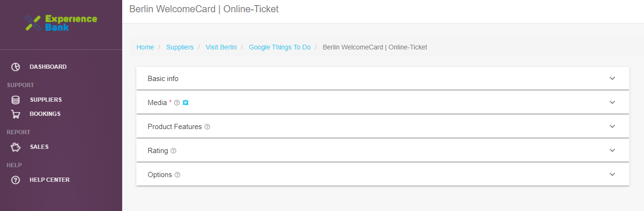Open the Visit Berlin breadcrumb link
The image size is (644, 211).
coord(221,47)
